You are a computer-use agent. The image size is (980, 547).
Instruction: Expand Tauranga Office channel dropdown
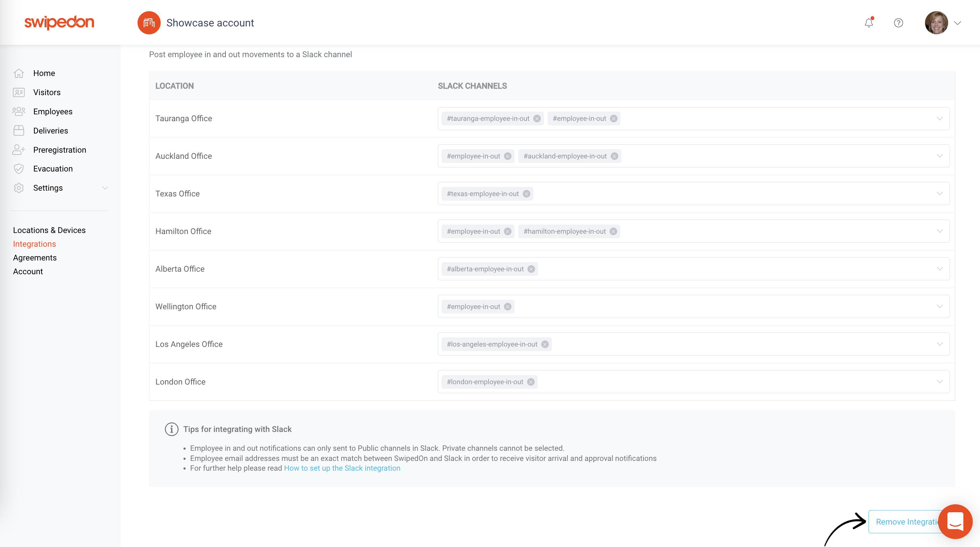pyautogui.click(x=940, y=119)
